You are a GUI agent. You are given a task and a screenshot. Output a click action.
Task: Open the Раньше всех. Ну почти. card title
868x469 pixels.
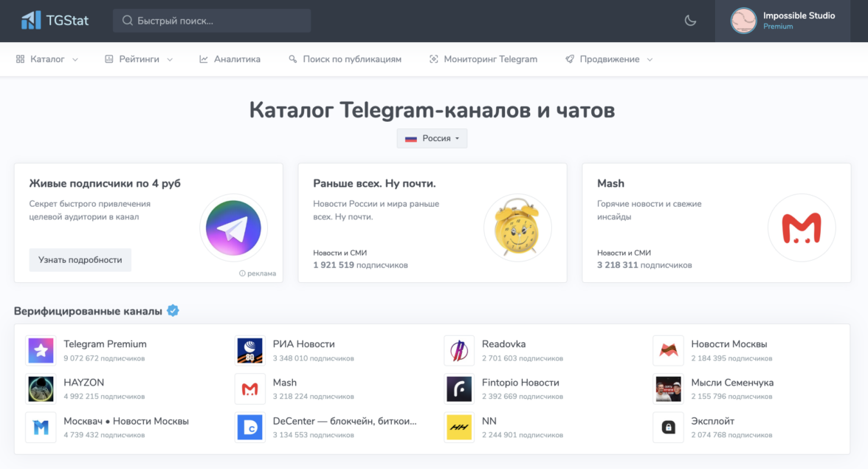374,183
